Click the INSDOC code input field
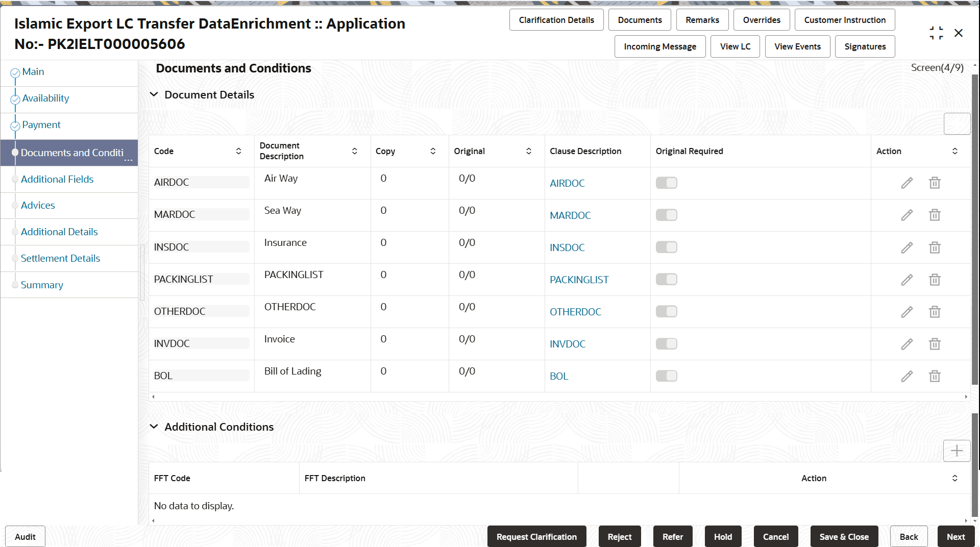Viewport: 980px width, 547px height. click(201, 246)
